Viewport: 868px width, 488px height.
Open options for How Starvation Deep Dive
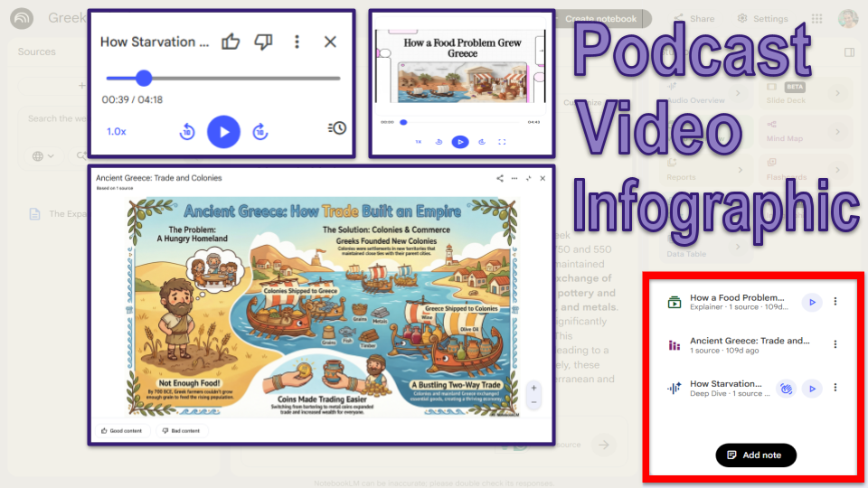pos(835,388)
